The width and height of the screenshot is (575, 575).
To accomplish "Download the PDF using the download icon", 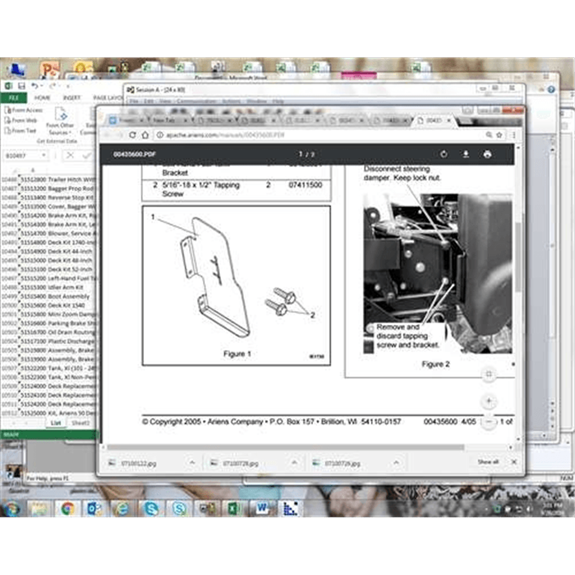I will tap(465, 154).
